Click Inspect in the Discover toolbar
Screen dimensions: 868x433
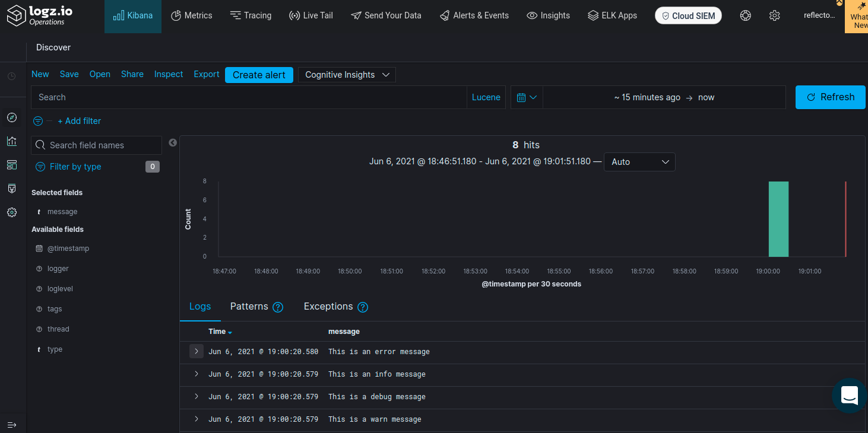pos(169,74)
